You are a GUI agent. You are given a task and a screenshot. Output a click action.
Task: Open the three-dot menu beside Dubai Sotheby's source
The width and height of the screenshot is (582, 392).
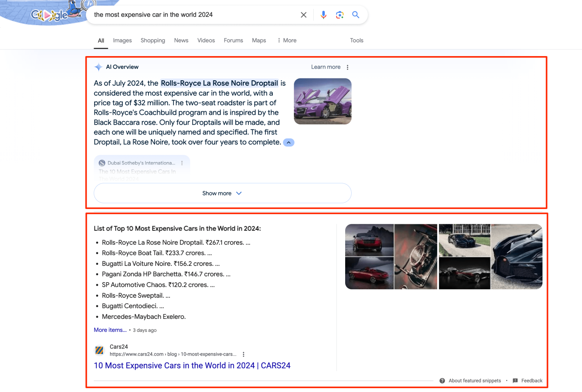(182, 163)
